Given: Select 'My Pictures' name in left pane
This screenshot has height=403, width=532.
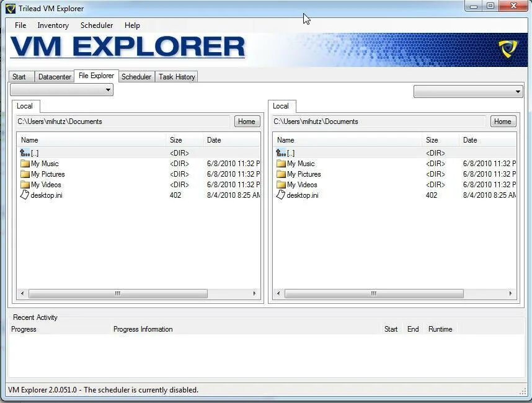Looking at the screenshot, I should [x=48, y=174].
